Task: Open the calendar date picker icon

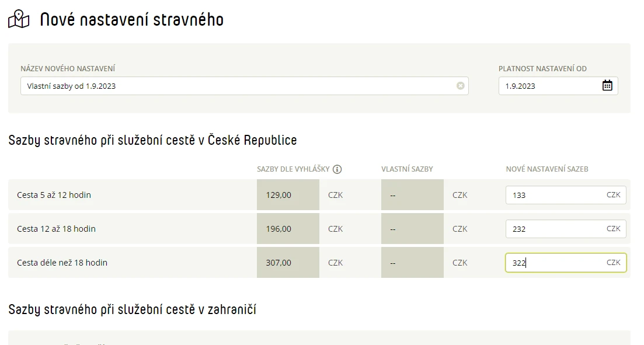Action: [607, 85]
